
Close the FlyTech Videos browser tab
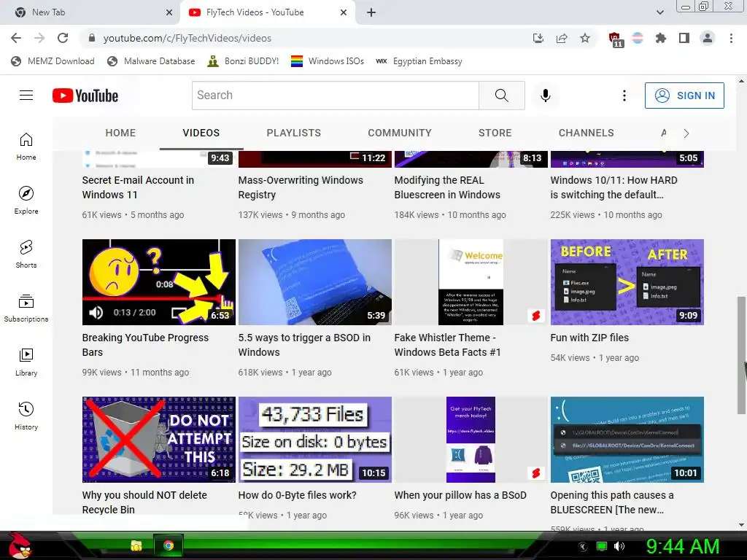click(344, 12)
